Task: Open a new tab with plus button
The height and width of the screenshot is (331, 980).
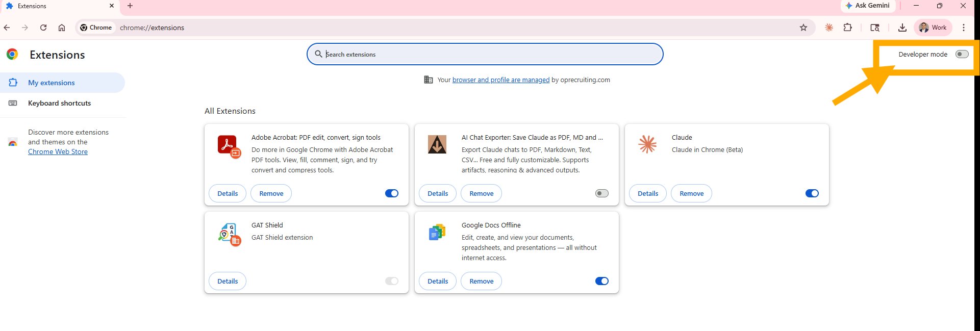Action: click(130, 6)
